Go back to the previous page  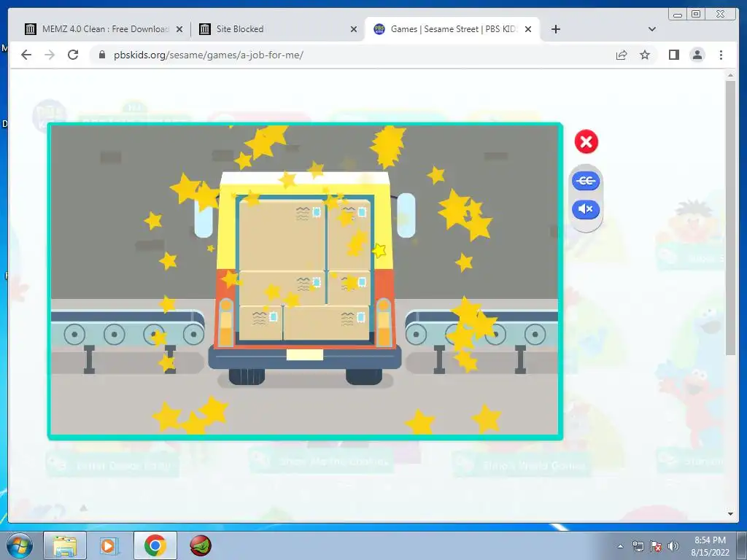pyautogui.click(x=26, y=55)
